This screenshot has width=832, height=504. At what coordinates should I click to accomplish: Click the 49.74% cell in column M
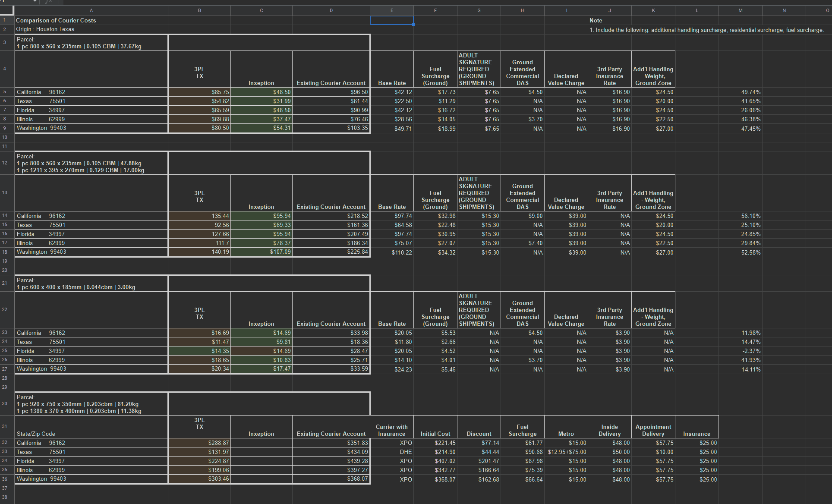[740, 92]
